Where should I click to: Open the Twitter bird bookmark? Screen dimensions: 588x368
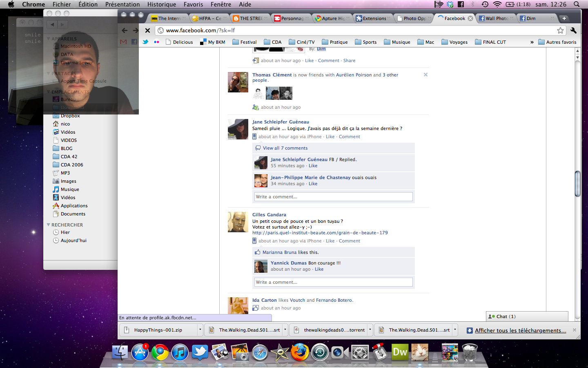(x=145, y=42)
